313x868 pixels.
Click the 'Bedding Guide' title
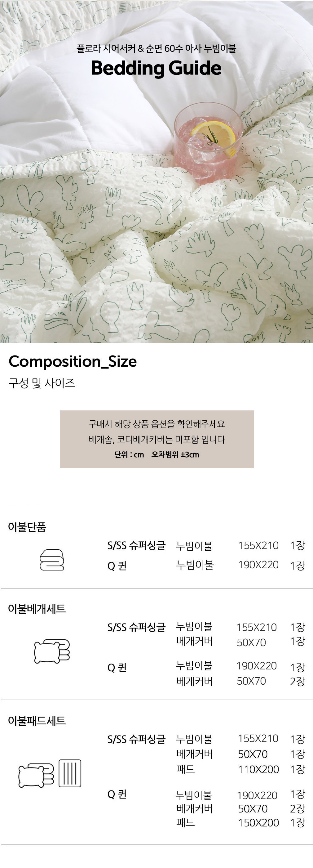click(x=156, y=68)
